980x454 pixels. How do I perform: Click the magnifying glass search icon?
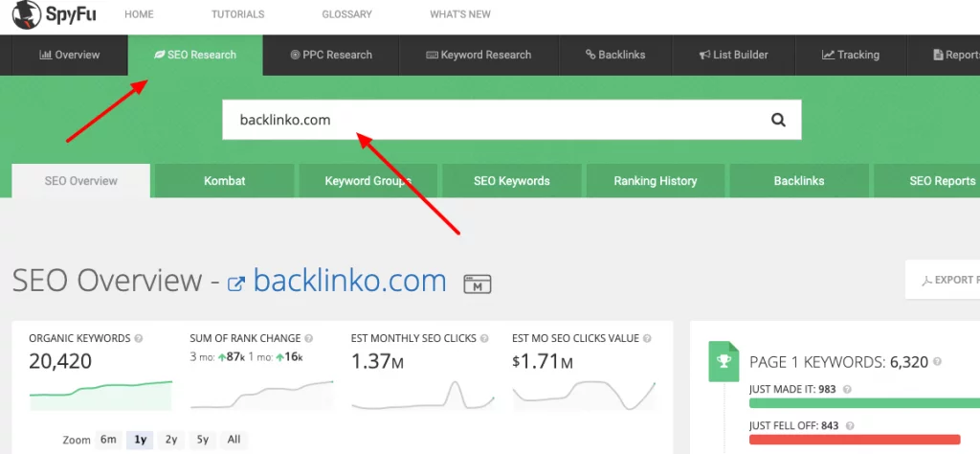point(778,120)
